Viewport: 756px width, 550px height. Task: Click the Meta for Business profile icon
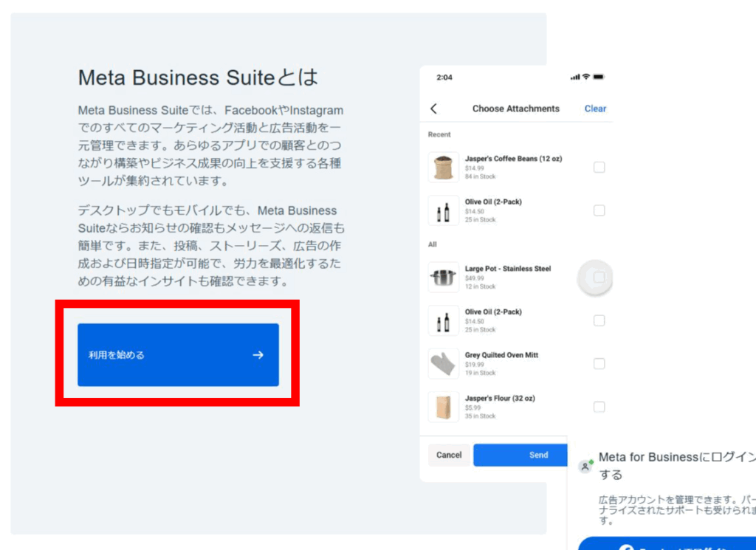[x=585, y=466]
